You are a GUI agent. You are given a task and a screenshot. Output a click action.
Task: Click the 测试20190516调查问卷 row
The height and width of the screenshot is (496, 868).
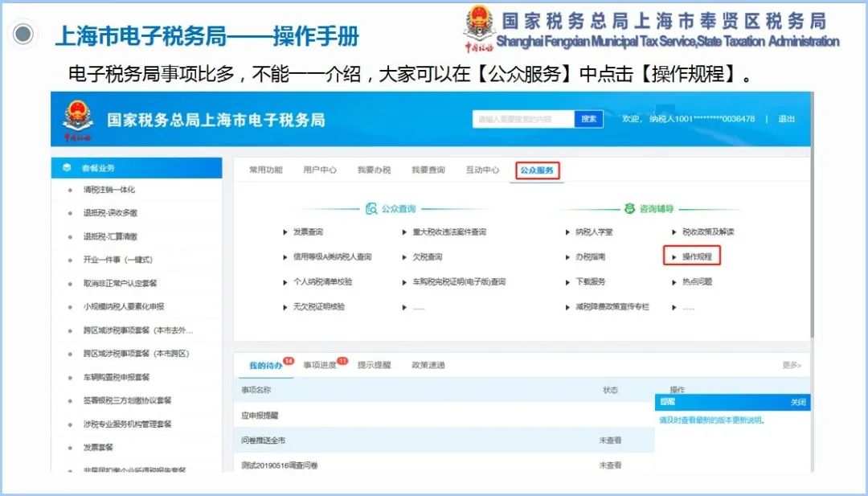444,465
